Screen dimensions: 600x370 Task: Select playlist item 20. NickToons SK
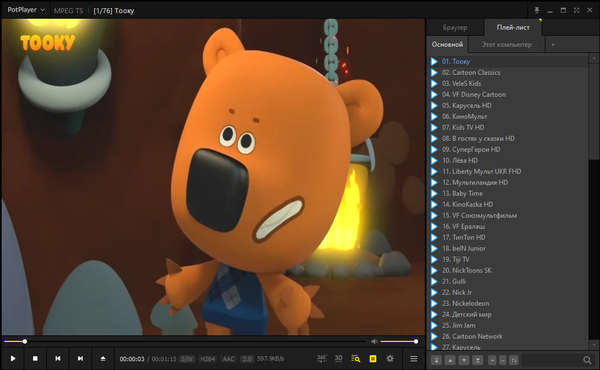click(508, 270)
